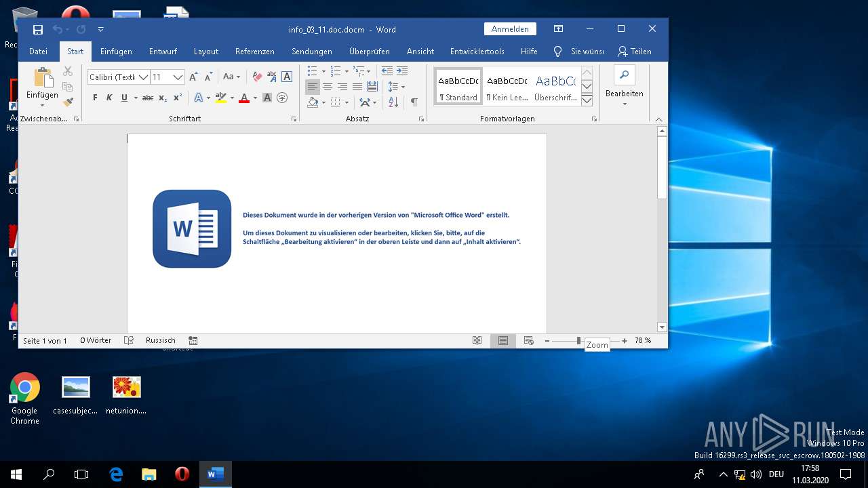Open Schriftart dialog launcher
868x488 pixels.
[294, 119]
